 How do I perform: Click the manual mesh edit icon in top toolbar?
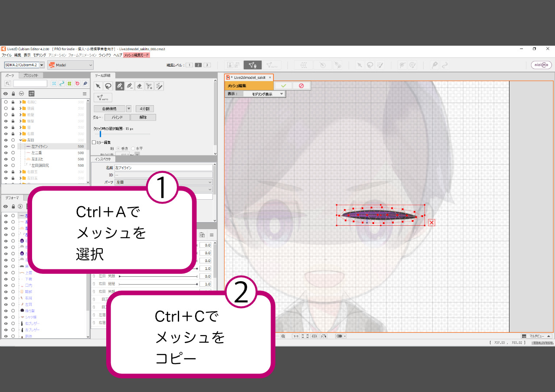tap(252, 65)
